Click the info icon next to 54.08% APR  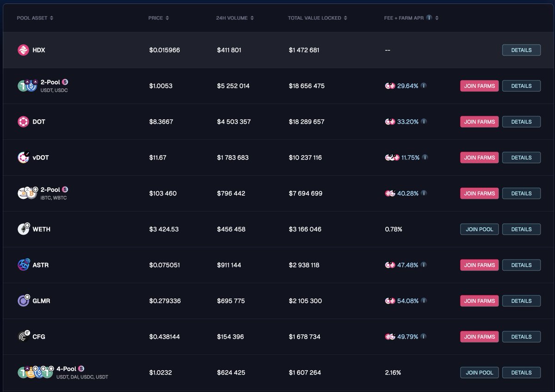424,300
